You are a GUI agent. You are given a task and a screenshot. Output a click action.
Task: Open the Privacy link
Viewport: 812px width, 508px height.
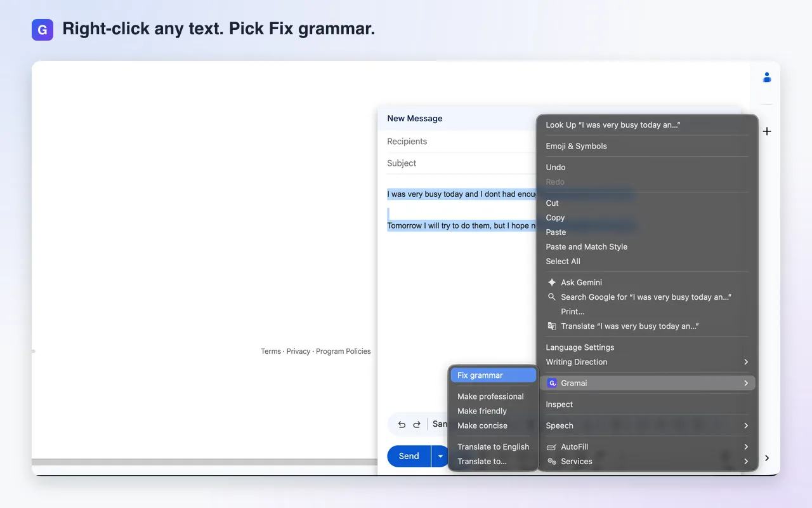tap(298, 351)
